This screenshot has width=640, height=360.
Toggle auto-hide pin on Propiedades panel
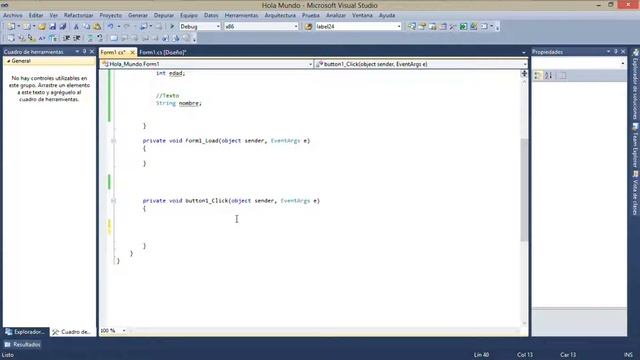coord(616,51)
